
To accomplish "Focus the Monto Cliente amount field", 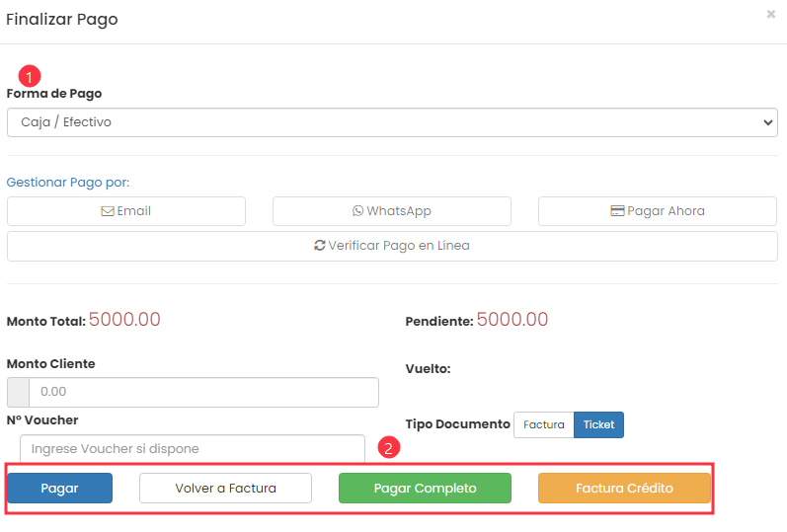I will (203, 392).
